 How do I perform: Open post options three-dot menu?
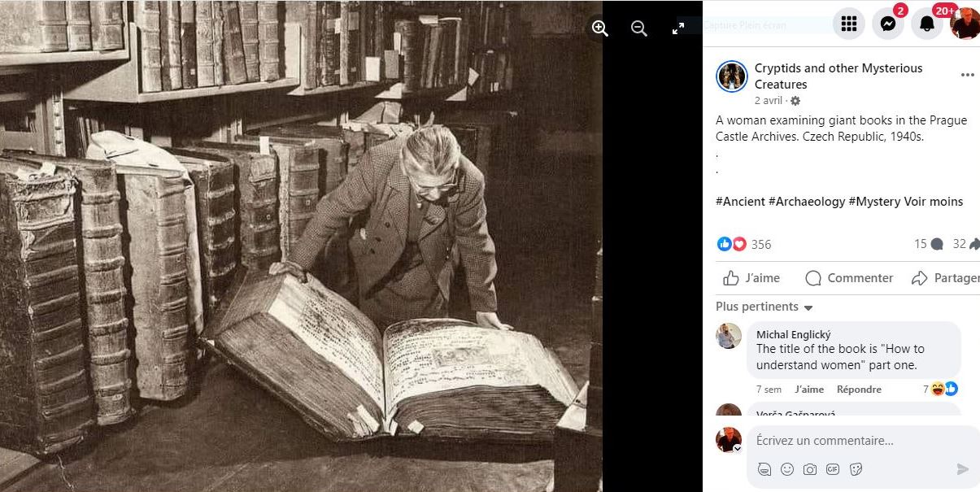967,75
